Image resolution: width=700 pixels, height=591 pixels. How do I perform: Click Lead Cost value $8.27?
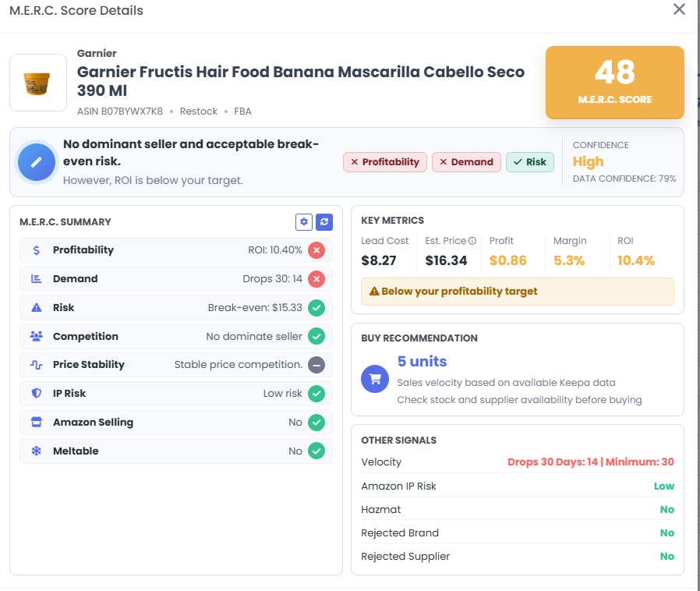pos(379,260)
